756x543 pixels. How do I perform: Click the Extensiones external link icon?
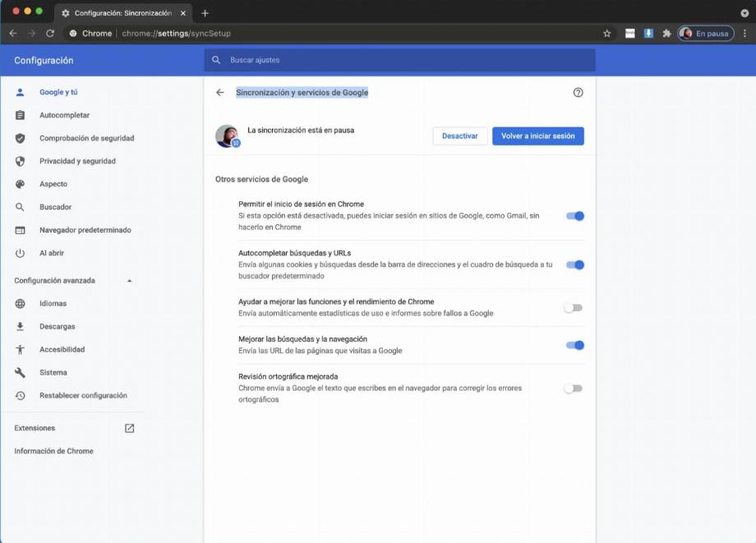[x=129, y=428]
